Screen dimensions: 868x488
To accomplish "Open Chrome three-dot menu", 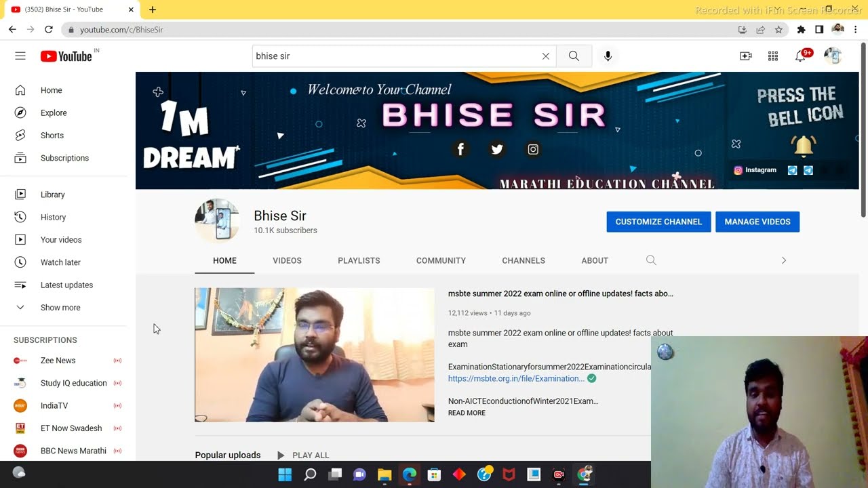I will 856,30.
